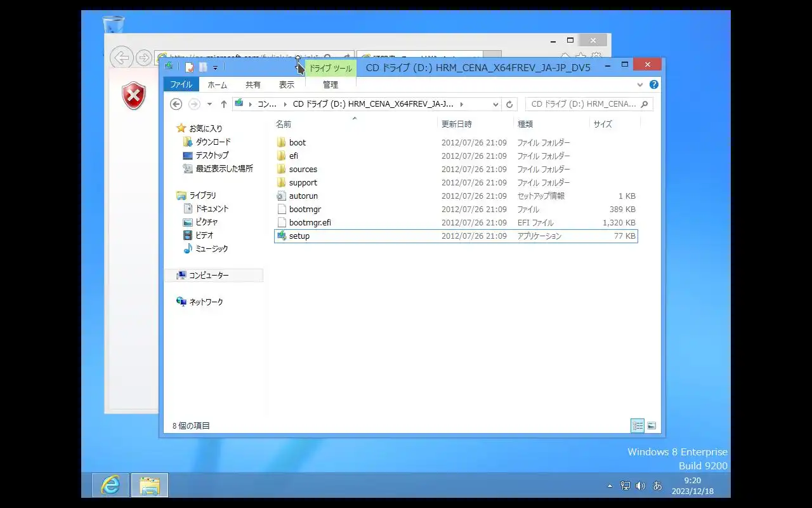Open Explorer help via the question mark

654,84
